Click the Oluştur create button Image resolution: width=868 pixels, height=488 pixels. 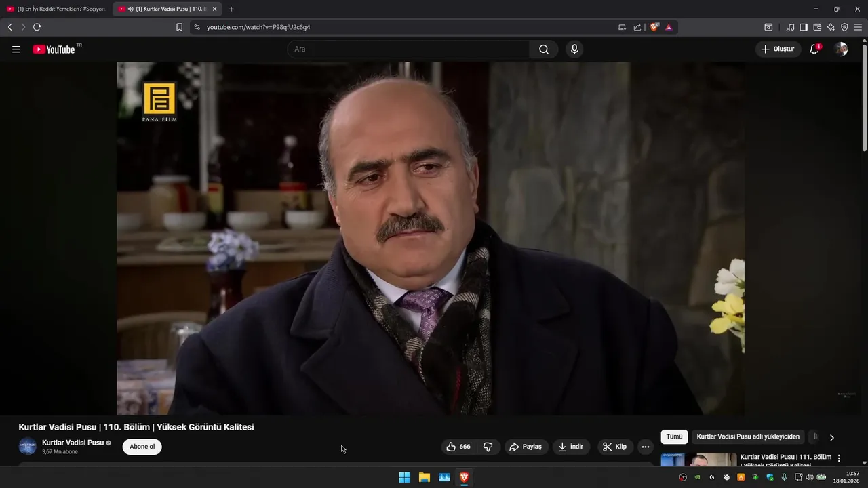778,49
